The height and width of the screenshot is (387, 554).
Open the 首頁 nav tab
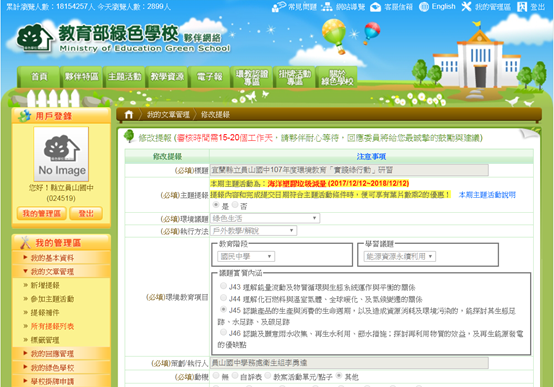[x=39, y=77]
